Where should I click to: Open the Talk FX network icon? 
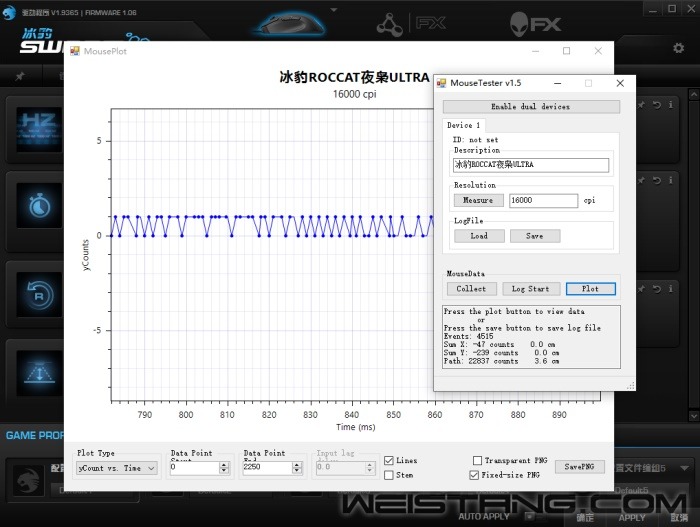390,25
